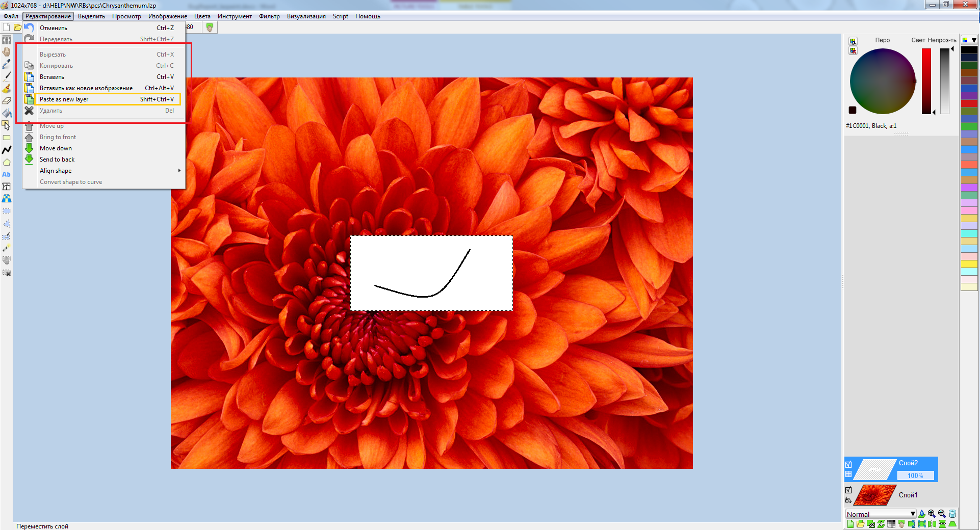Open the Normal blend mode dropdown
This screenshot has width=980, height=530.
[x=912, y=514]
